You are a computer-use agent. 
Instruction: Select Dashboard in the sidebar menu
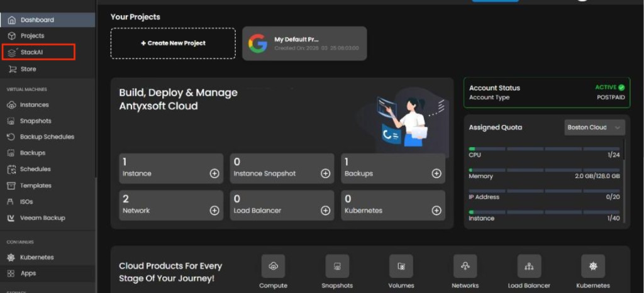coord(48,19)
